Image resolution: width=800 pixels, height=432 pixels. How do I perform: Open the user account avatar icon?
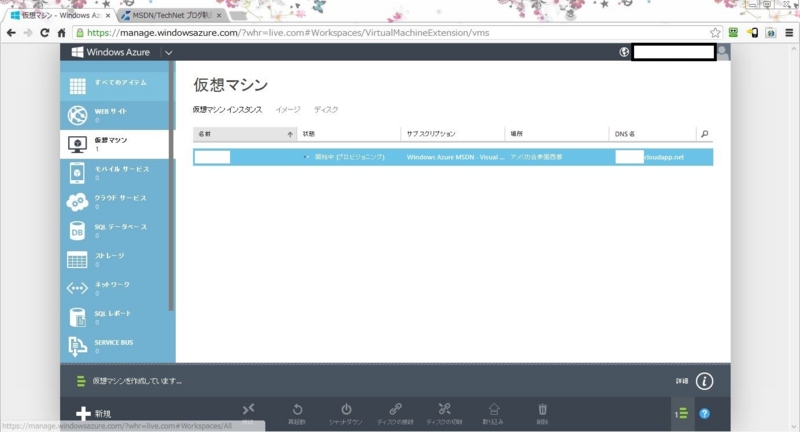pos(723,52)
